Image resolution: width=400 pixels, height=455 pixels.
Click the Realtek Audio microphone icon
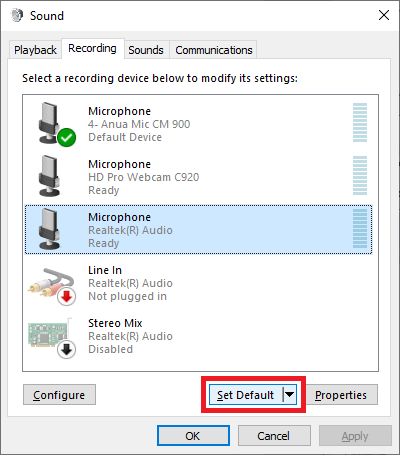point(49,229)
